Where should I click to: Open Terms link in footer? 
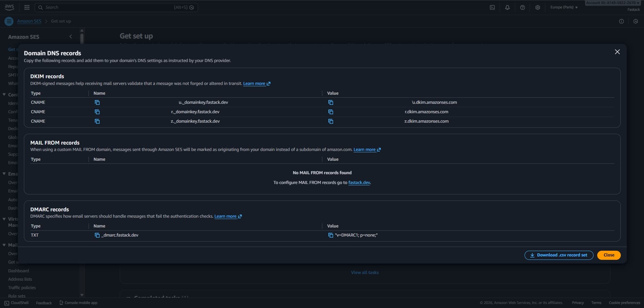point(596,303)
